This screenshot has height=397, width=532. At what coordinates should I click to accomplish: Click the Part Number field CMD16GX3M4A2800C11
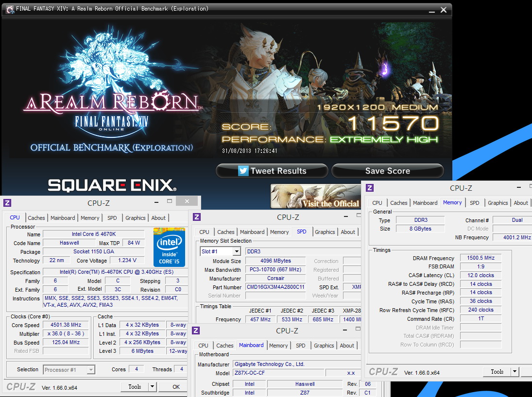click(275, 287)
